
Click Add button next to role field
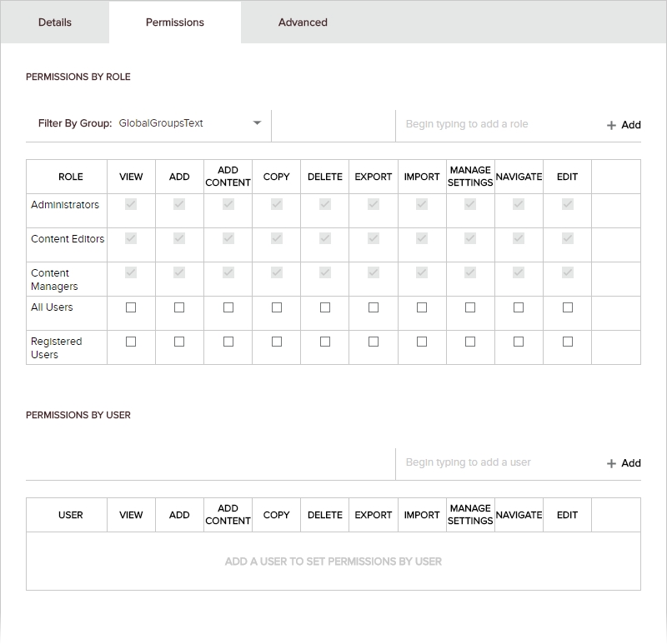pos(624,125)
